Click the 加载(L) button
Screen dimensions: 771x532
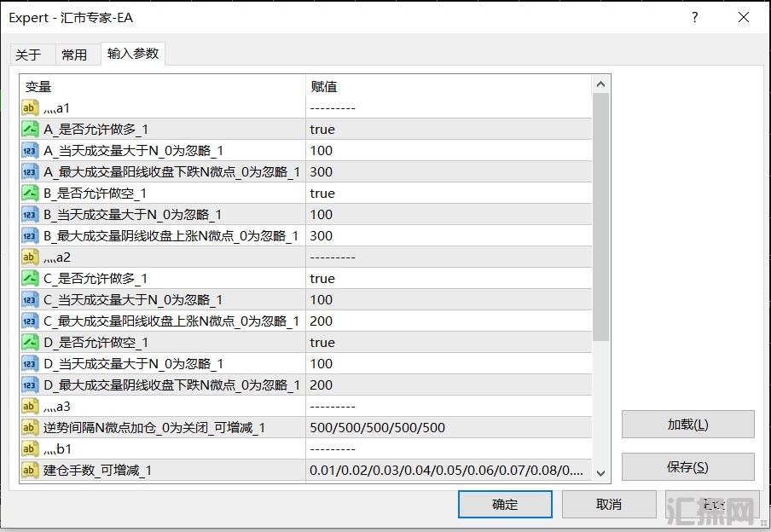pyautogui.click(x=687, y=425)
